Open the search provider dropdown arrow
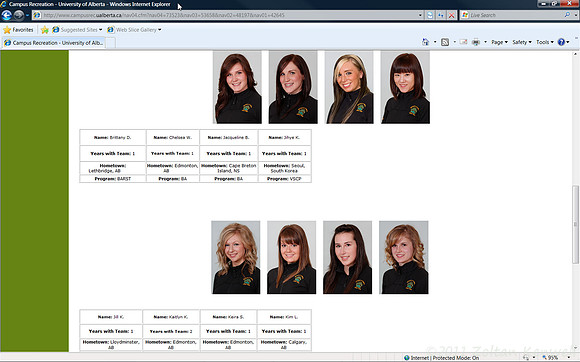Image resolution: width=580 pixels, height=362 pixels. point(576,15)
